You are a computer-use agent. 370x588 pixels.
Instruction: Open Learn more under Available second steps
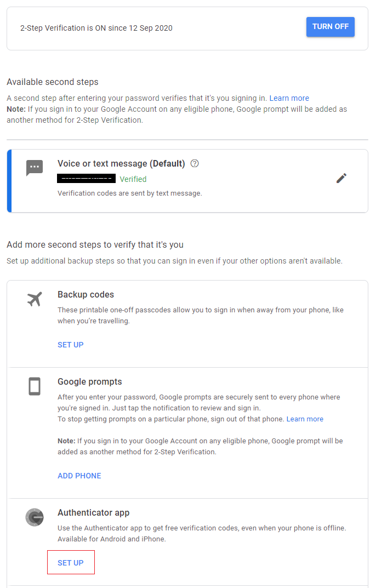pyautogui.click(x=289, y=98)
